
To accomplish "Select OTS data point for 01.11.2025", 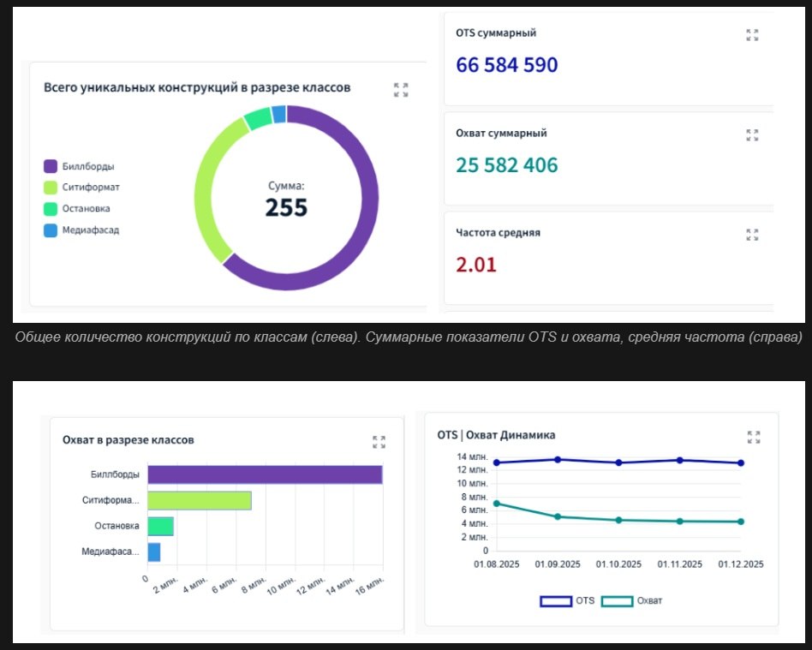I will [x=680, y=460].
